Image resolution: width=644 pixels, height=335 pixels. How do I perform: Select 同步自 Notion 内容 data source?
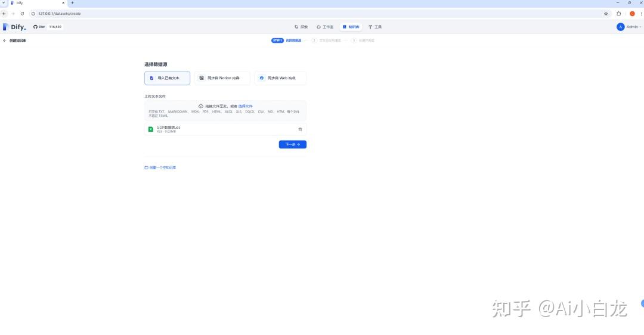click(222, 78)
